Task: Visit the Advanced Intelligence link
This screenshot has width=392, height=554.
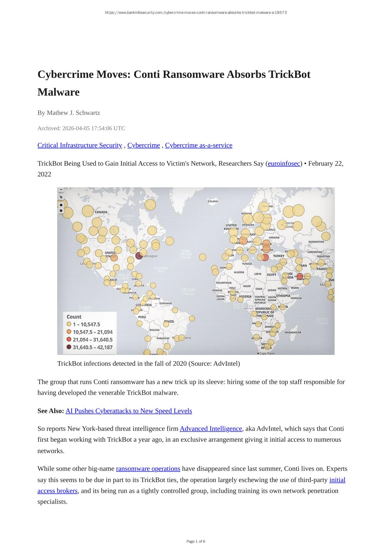Action: pyautogui.click(x=211, y=428)
